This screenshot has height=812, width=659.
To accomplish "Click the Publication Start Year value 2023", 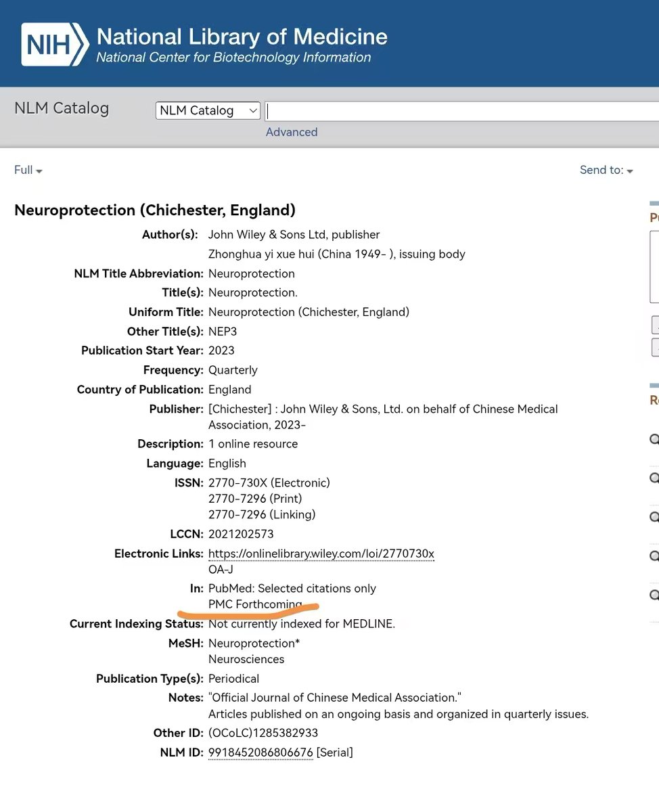I will point(221,351).
